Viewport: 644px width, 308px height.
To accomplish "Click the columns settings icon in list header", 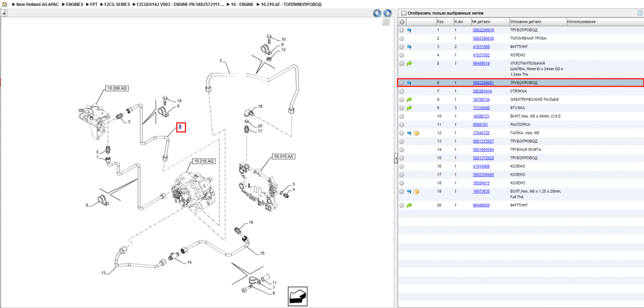I will (639, 13).
